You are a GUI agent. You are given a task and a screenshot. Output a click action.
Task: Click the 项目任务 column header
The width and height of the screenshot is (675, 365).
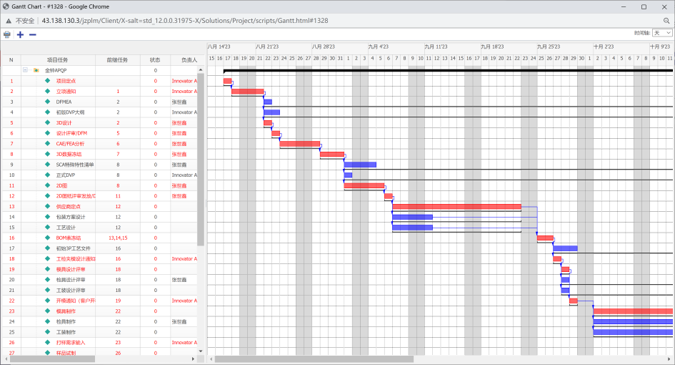click(58, 60)
